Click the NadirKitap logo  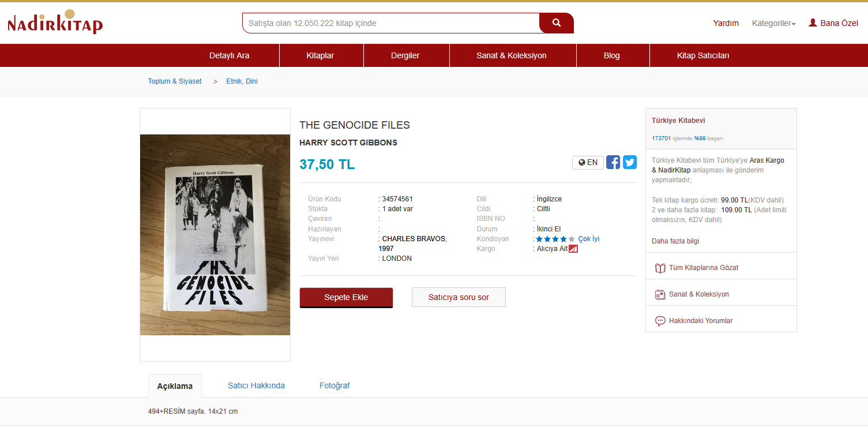pos(55,23)
